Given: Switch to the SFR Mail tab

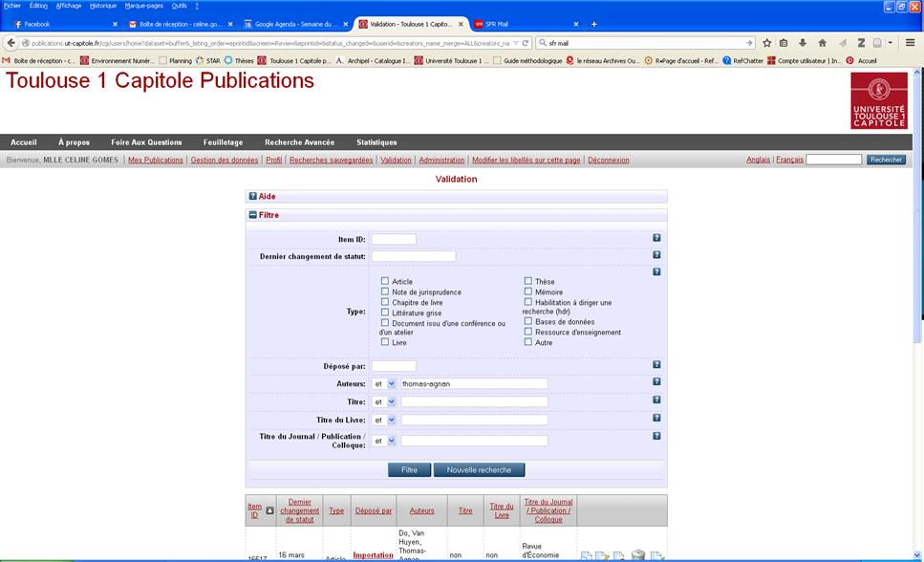Looking at the screenshot, I should [526, 24].
